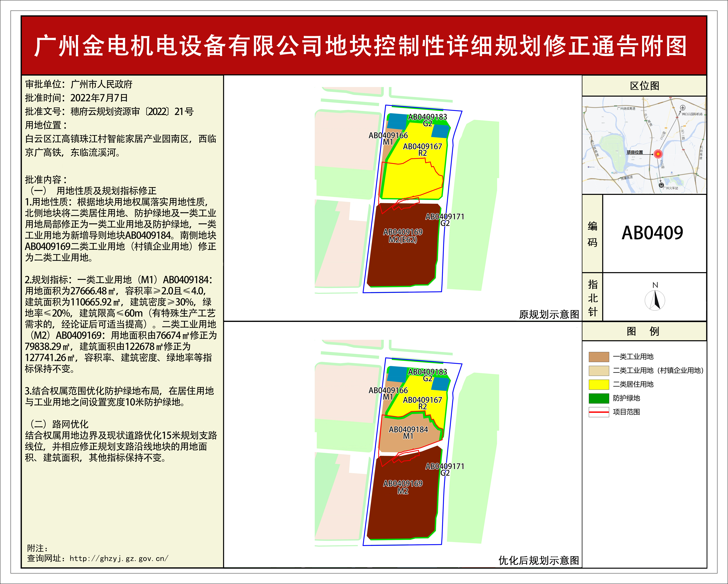This screenshot has height=584, width=728.
Task: Click AB0409167 R2 label in the original plan
Action: coord(422,150)
